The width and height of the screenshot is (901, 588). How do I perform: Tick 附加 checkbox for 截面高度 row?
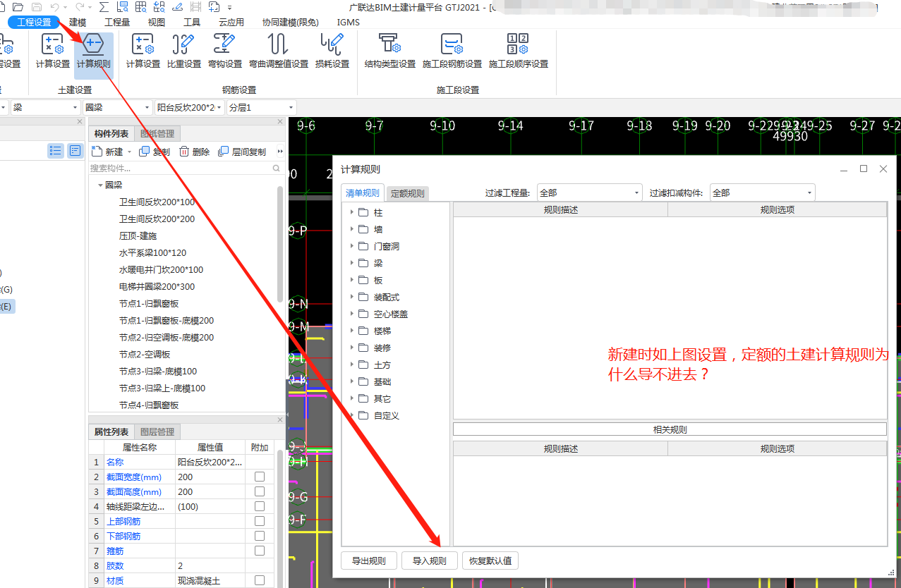pyautogui.click(x=260, y=491)
